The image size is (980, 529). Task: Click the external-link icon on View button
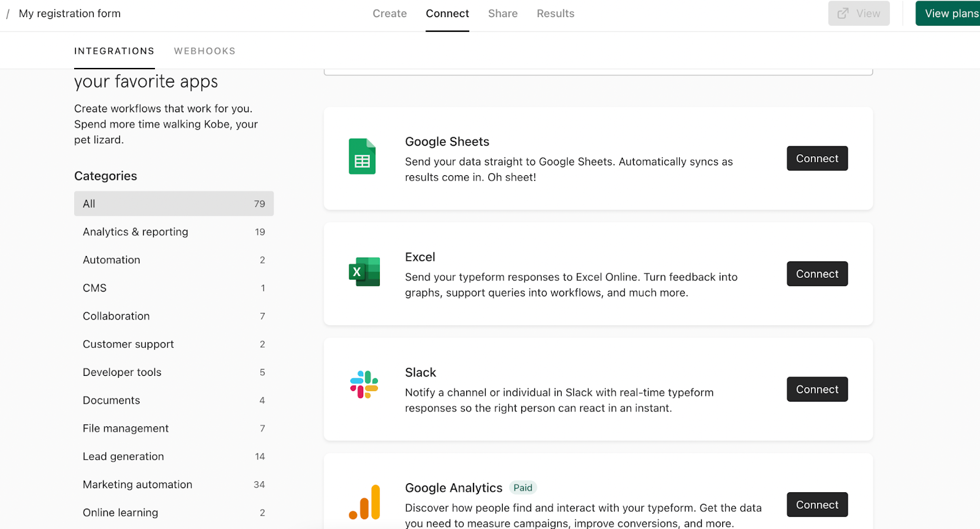(843, 13)
